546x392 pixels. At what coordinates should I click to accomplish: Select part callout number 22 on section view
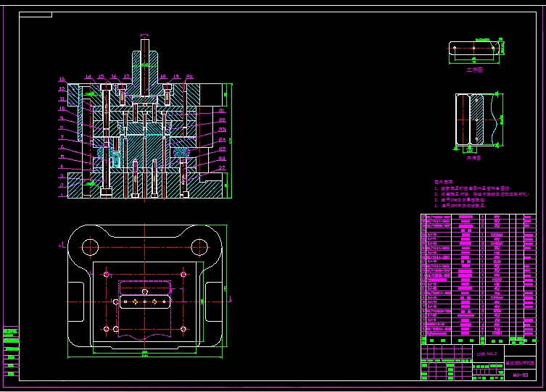222,120
